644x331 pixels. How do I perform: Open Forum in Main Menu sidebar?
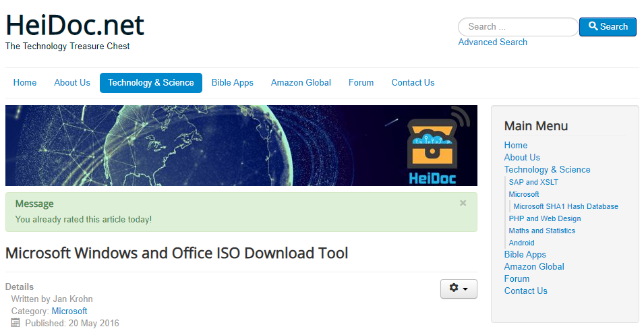517,279
